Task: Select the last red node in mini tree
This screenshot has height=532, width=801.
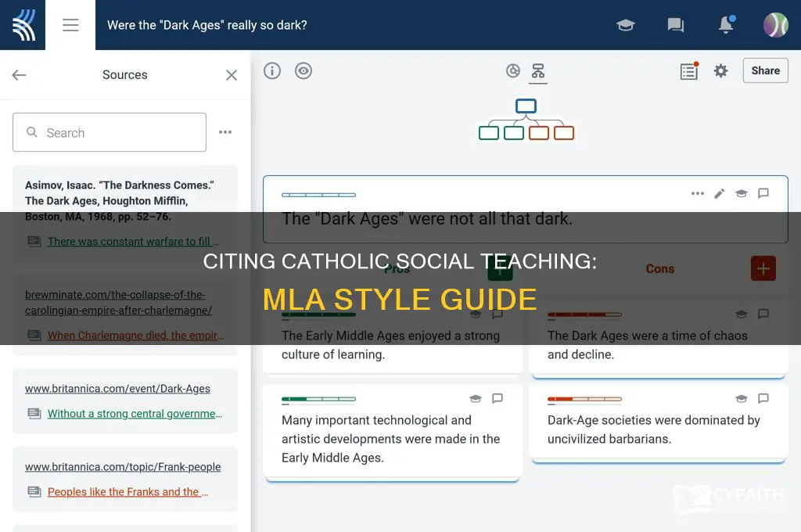Action: [564, 133]
